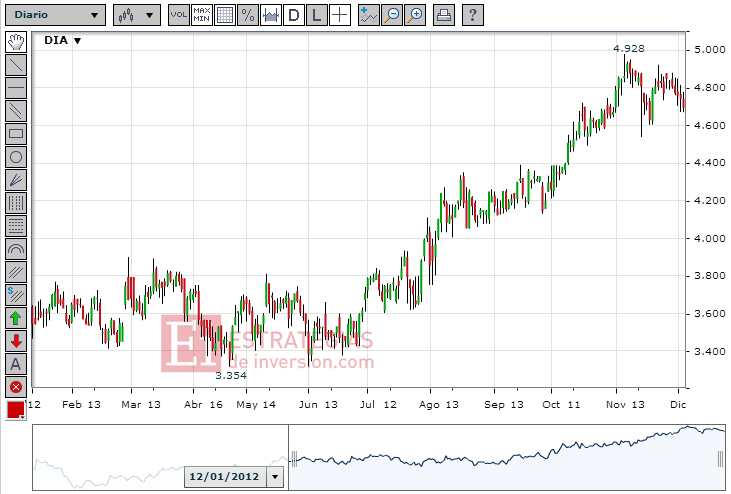Select the horizontal line drawing tool
Viewport: 731px width, 494px height.
click(16, 87)
